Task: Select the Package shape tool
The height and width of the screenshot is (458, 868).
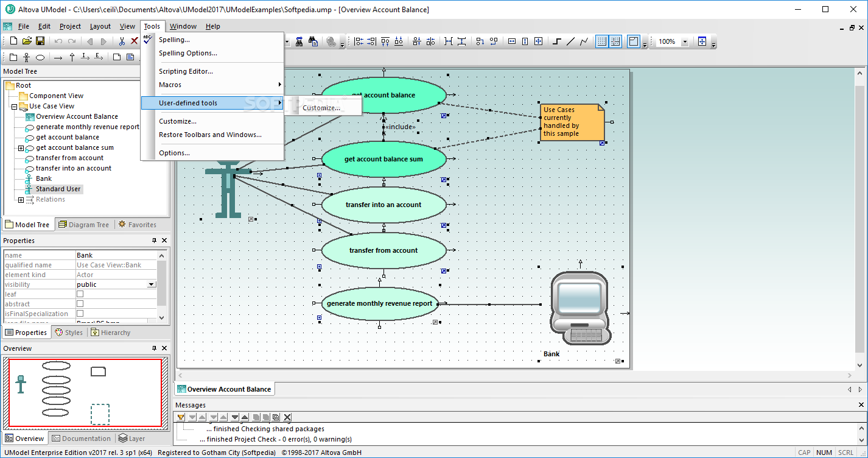Action: [x=13, y=57]
